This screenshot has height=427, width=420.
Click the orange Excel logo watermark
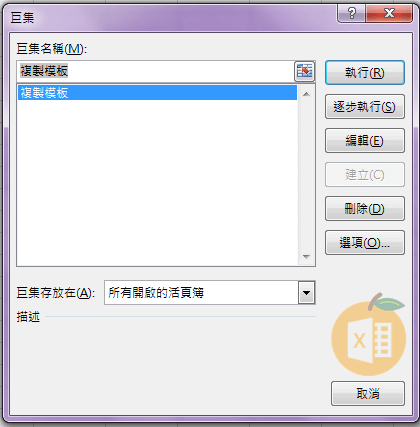368,336
